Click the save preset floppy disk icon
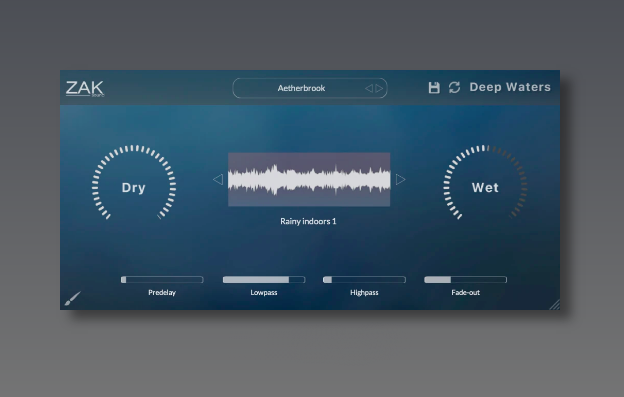The width and height of the screenshot is (624, 397). pos(434,88)
